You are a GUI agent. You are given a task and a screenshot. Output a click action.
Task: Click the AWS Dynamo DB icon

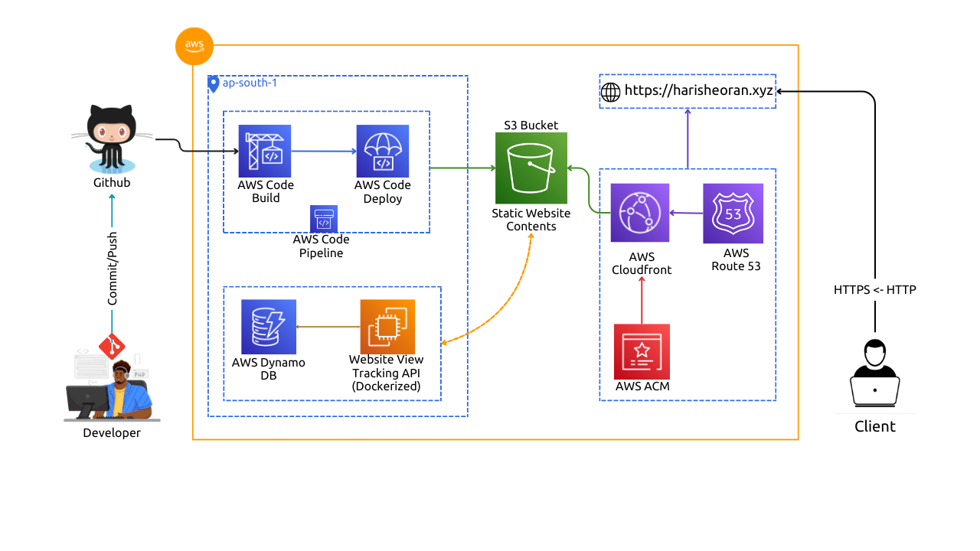point(269,327)
